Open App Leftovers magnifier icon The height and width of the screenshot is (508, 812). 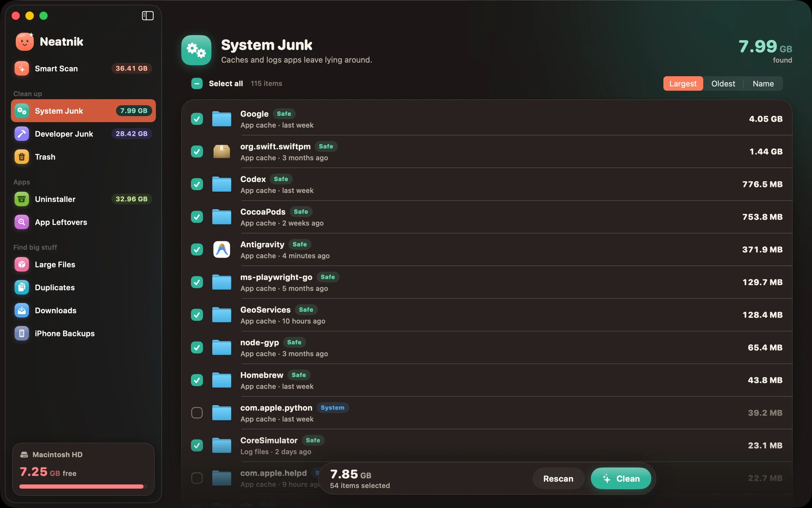point(22,222)
